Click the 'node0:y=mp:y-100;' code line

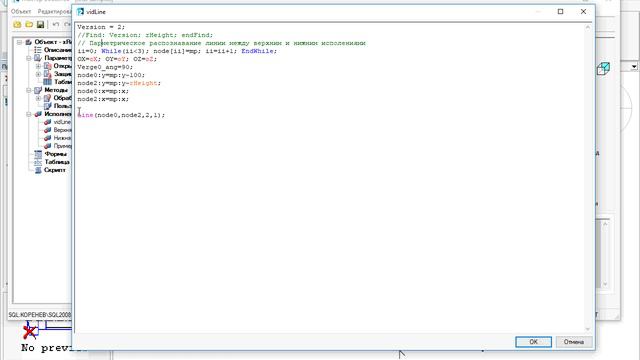click(x=111, y=75)
